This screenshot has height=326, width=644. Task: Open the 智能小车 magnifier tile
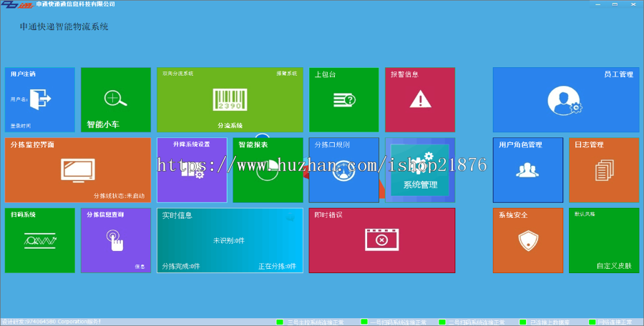[116, 100]
